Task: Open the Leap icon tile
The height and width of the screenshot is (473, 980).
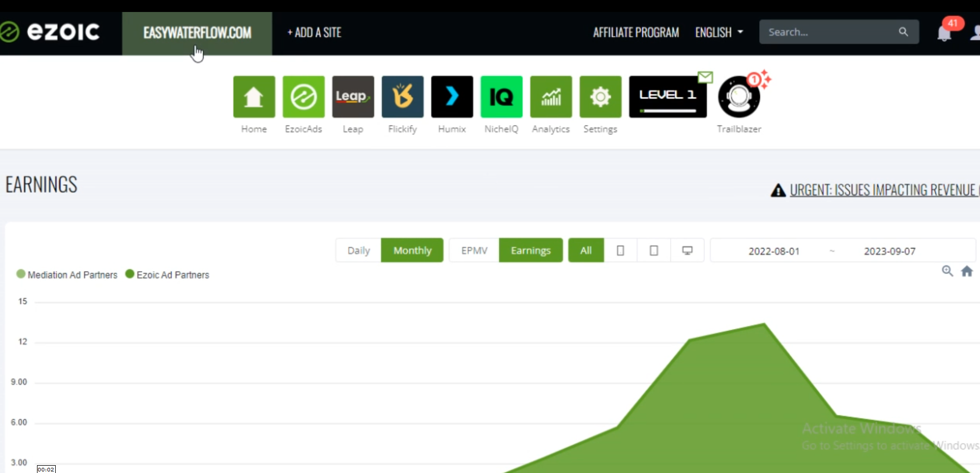Action: [353, 97]
